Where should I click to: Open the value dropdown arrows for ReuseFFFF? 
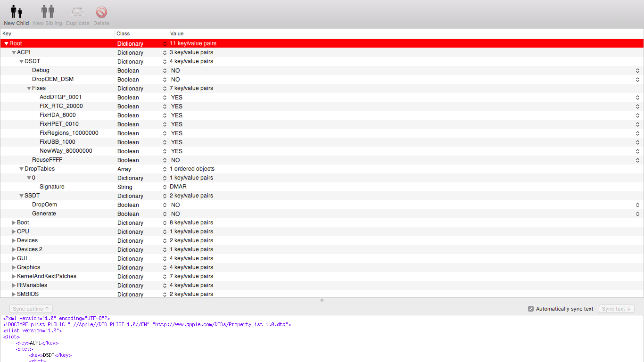[637, 160]
